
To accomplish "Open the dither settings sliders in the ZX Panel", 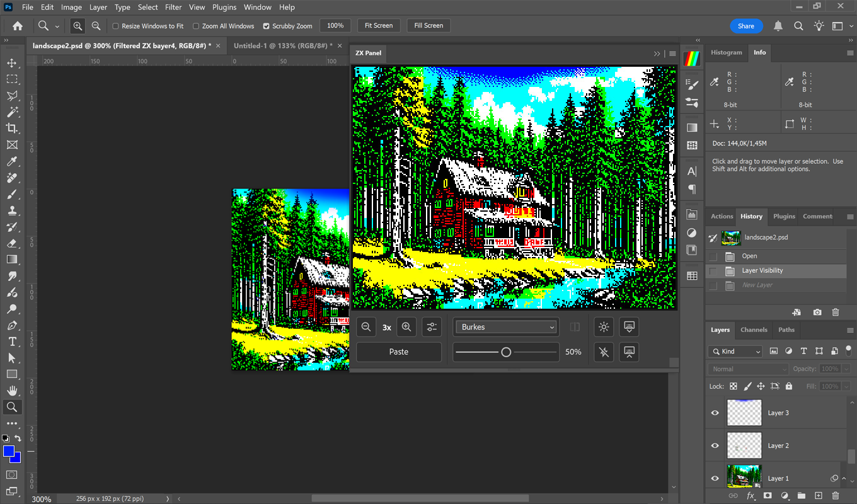I will [432, 327].
